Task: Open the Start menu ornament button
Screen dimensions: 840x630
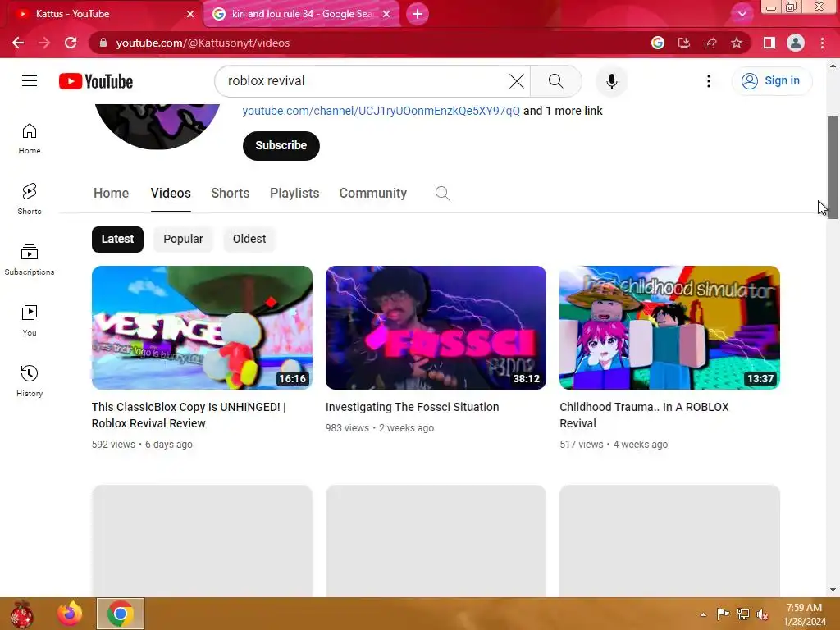Action: point(21,614)
